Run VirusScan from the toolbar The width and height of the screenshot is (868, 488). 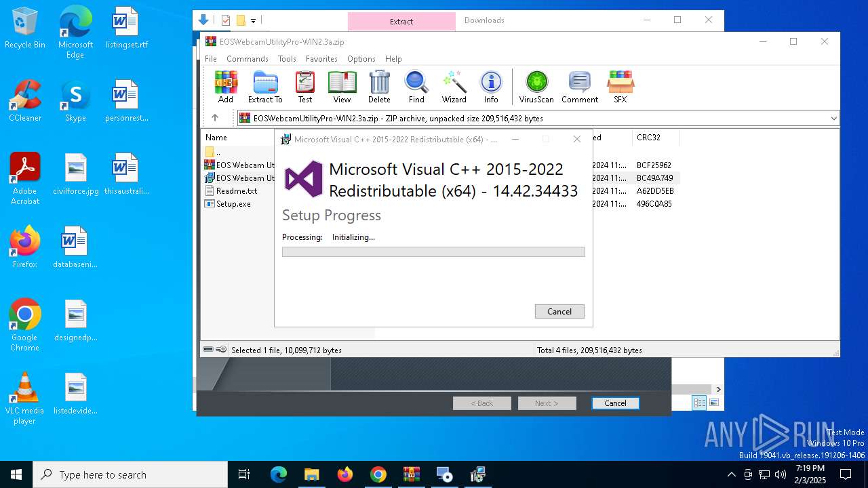[536, 87]
